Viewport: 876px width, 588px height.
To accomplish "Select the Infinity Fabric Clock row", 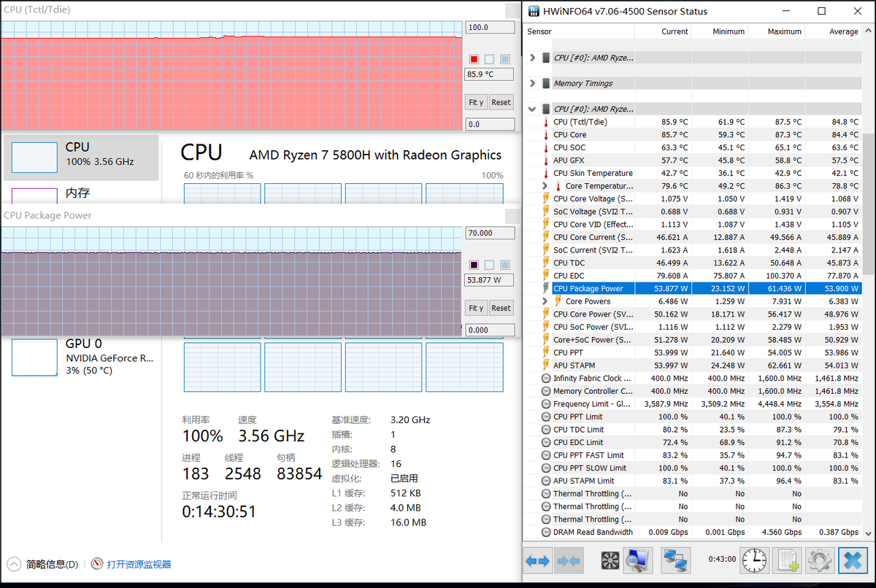I will [x=693, y=378].
